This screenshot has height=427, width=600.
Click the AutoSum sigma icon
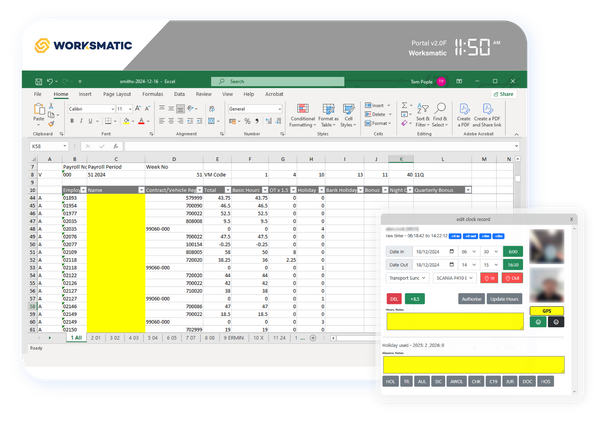(404, 105)
